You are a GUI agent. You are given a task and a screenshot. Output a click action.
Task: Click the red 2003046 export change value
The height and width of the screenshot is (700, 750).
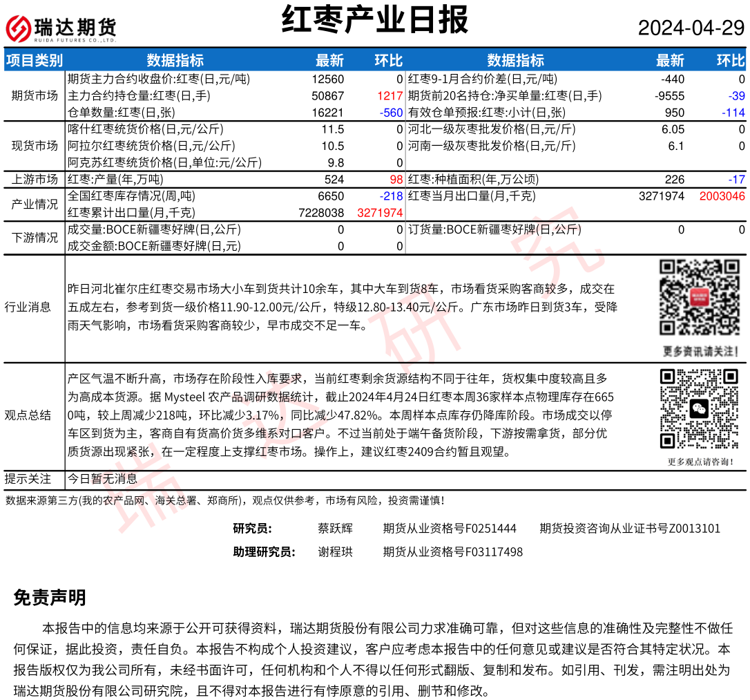tap(722, 196)
